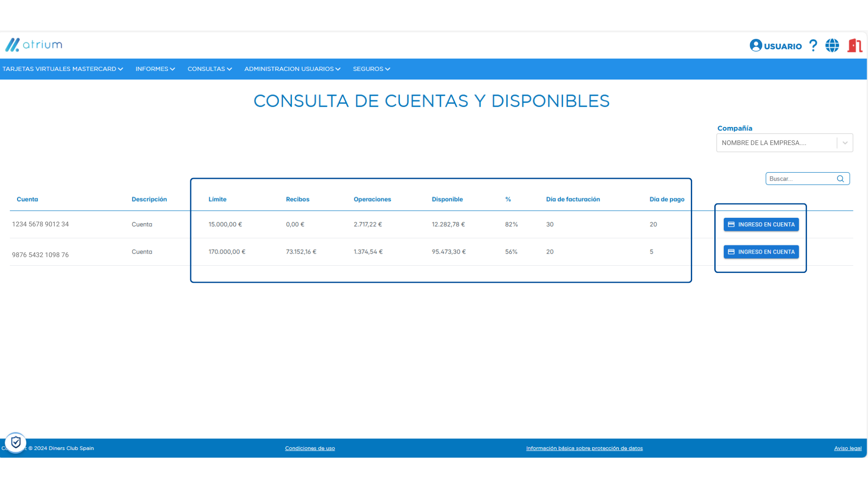
Task: Open the language globe icon
Action: tap(832, 46)
